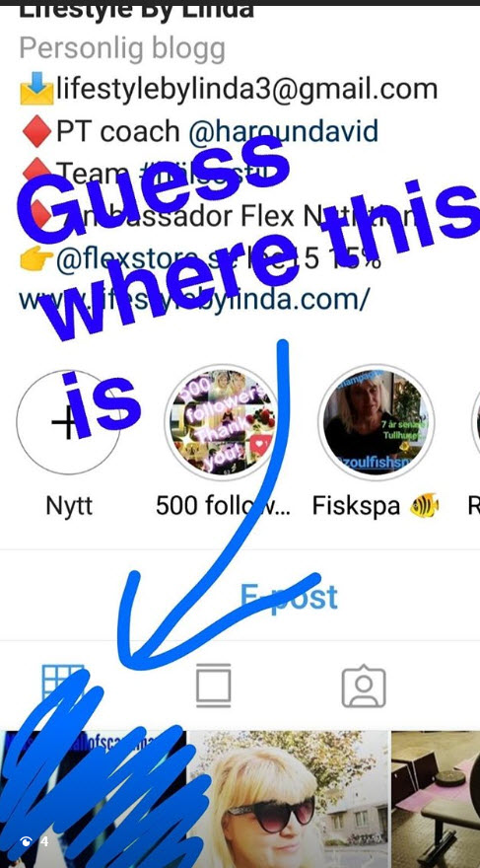The height and width of the screenshot is (868, 480).
Task: Tap the red diamond before PT coach
Action: pos(37,132)
